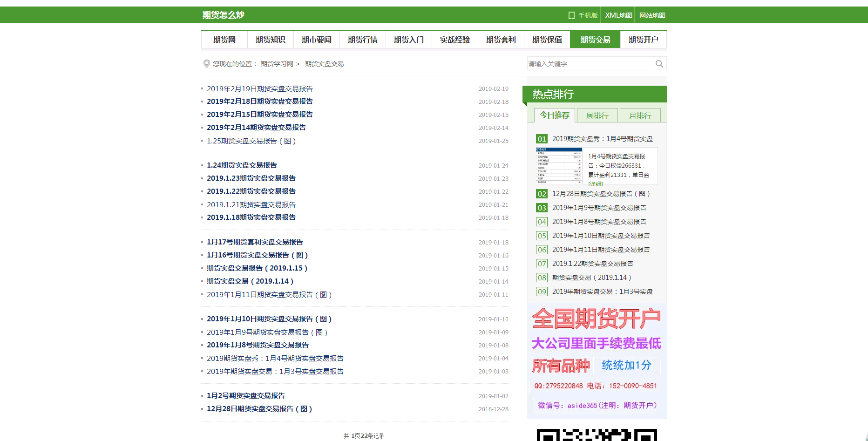The height and width of the screenshot is (441, 868).
Task: Open the 网站地图 link
Action: tap(652, 14)
